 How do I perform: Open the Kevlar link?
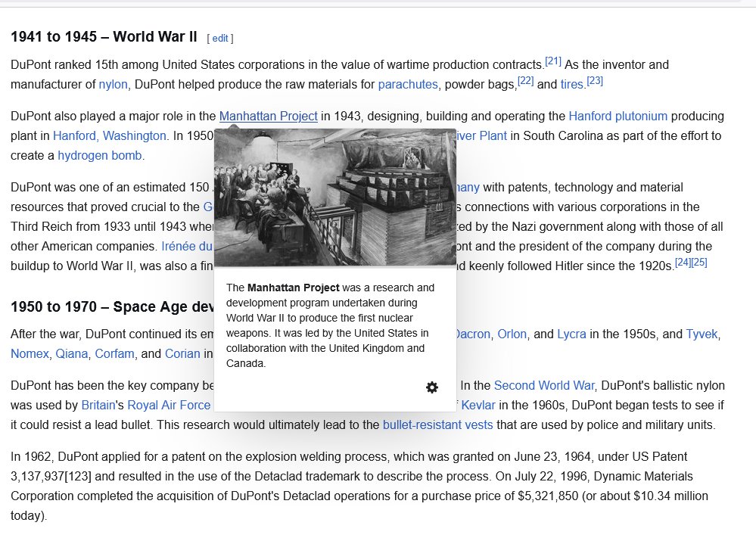pos(478,406)
